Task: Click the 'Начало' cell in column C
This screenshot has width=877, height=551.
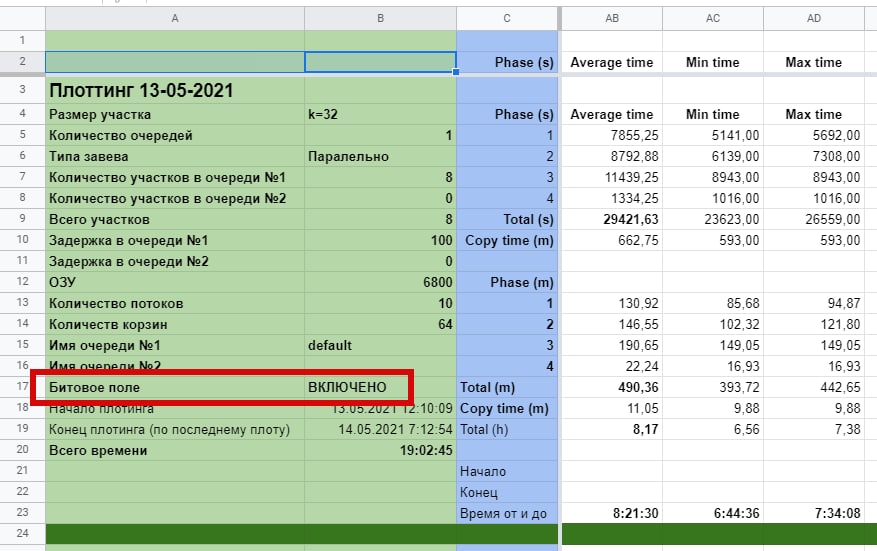Action: (x=507, y=472)
